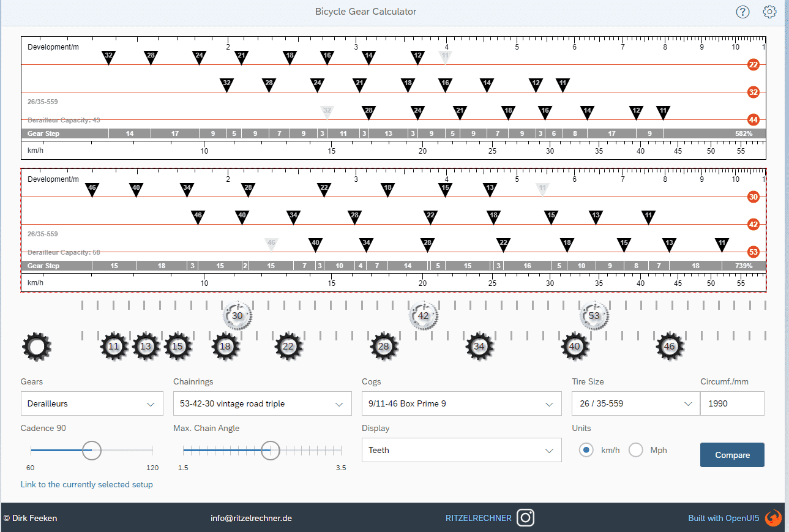Click the 53-tooth chainring gear icon
Image resolution: width=789 pixels, height=532 pixels.
pos(594,316)
